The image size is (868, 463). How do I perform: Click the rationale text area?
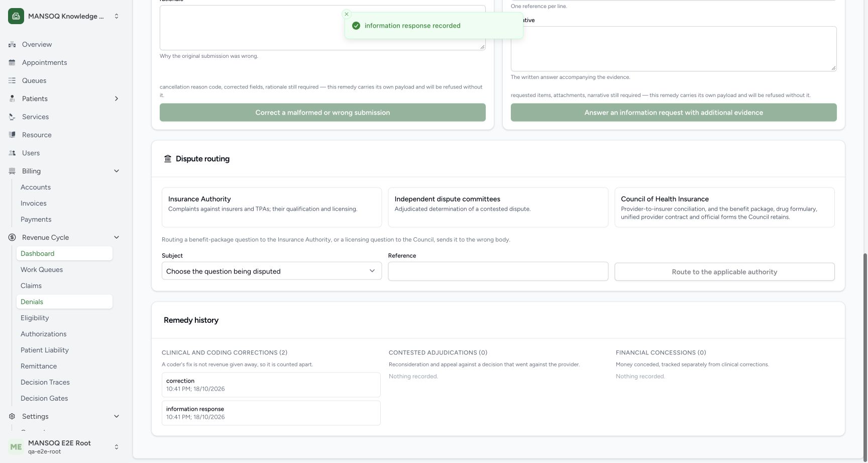322,28
